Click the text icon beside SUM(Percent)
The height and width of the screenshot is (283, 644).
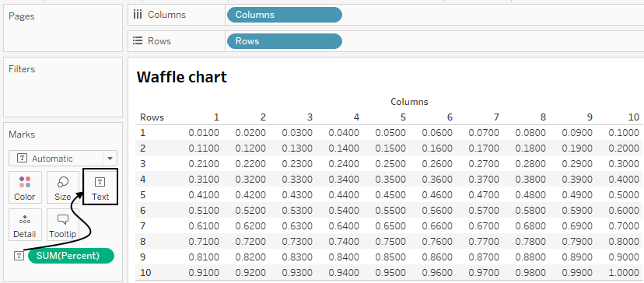click(19, 256)
